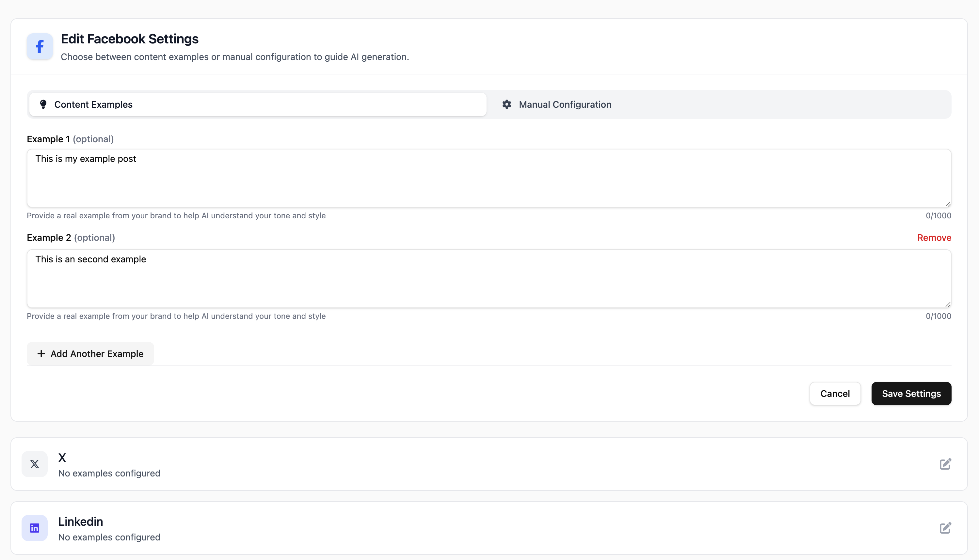Select the X platform card

pos(489,464)
